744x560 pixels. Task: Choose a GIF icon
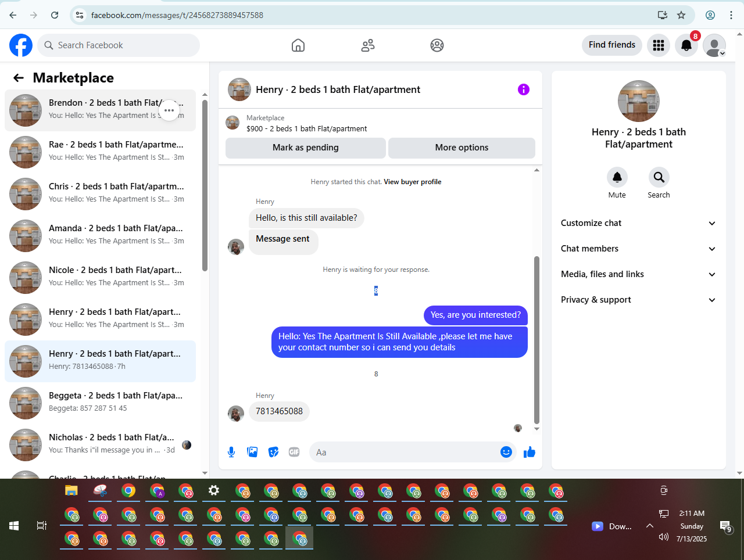coord(294,452)
